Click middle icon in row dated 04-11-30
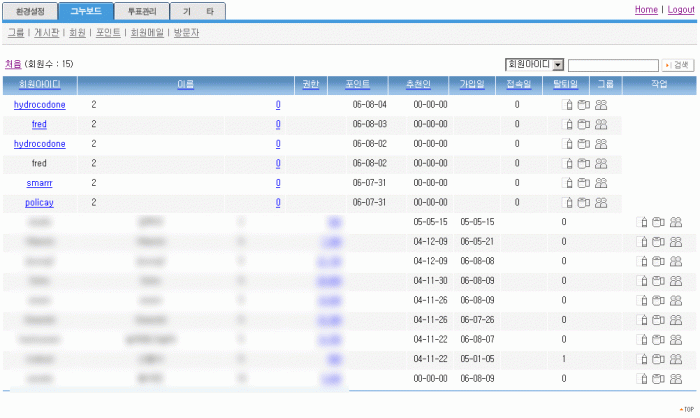Screen dimensions: 700x418 click(658, 281)
